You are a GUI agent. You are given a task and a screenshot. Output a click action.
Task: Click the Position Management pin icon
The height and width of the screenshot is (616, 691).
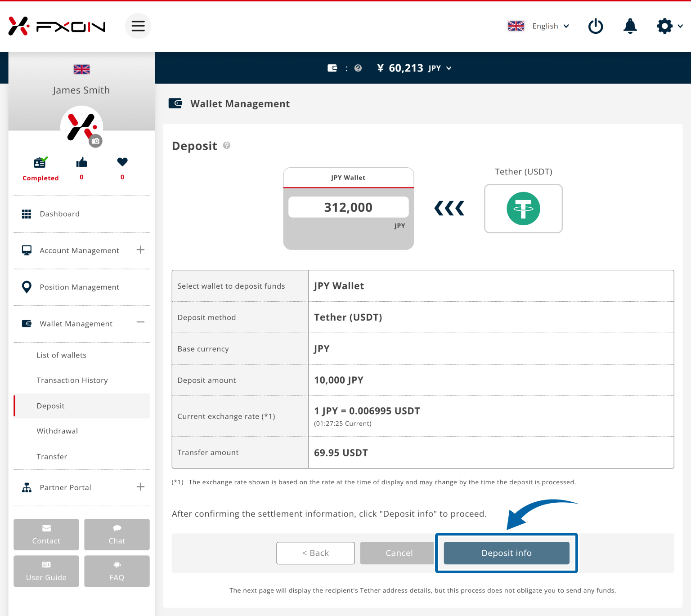click(x=27, y=287)
